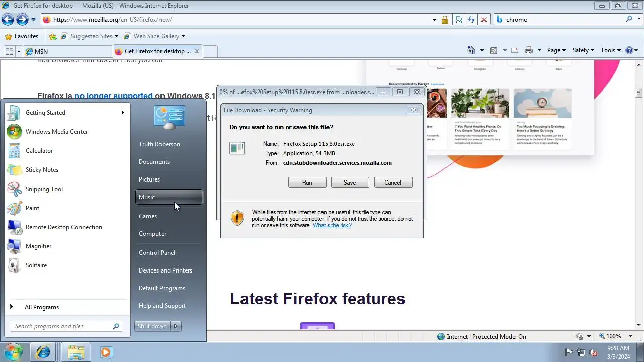This screenshot has height=362, width=644.
Task: Open the Suggested Sites link
Action: pyautogui.click(x=90, y=36)
